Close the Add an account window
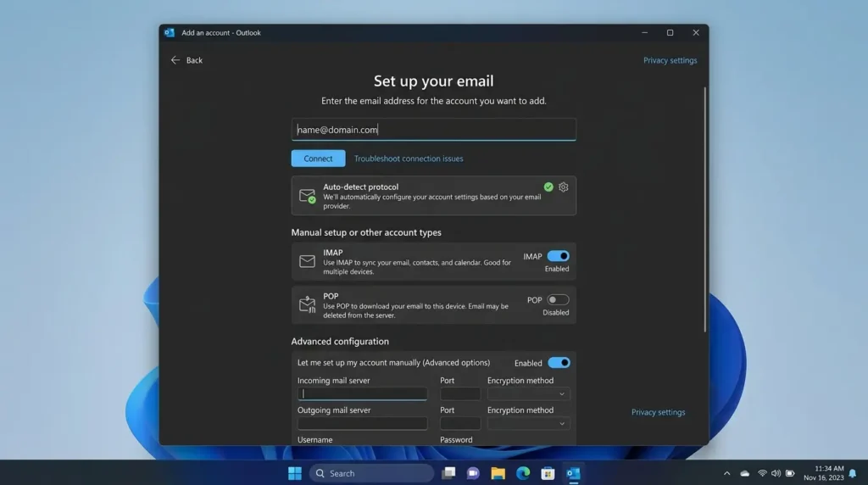 (696, 33)
